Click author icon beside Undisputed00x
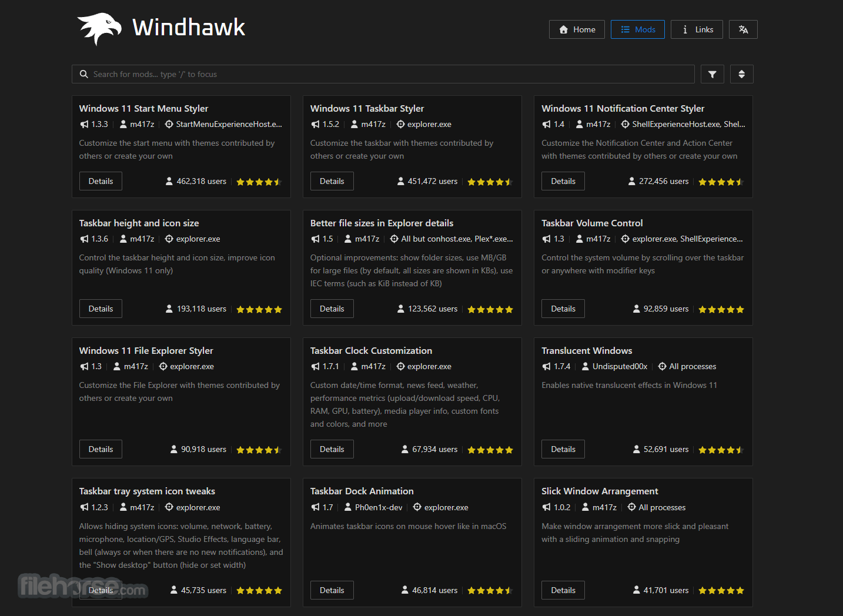This screenshot has height=616, width=843. click(x=586, y=366)
